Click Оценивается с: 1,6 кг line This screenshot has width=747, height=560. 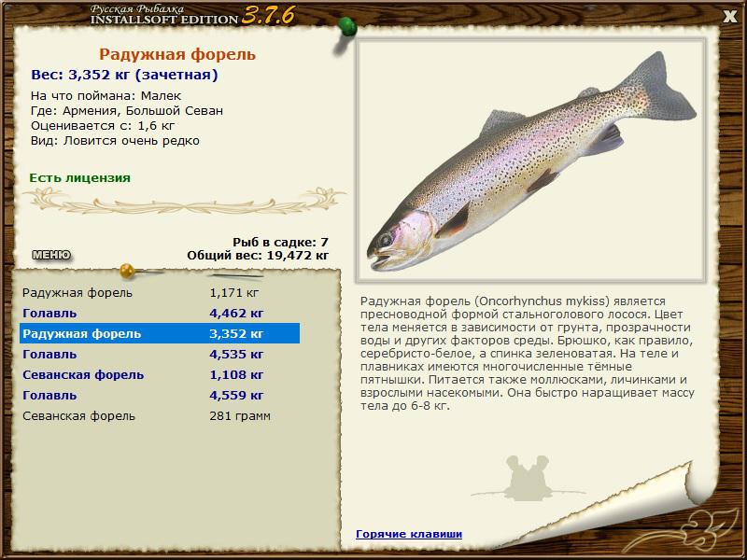[103, 126]
